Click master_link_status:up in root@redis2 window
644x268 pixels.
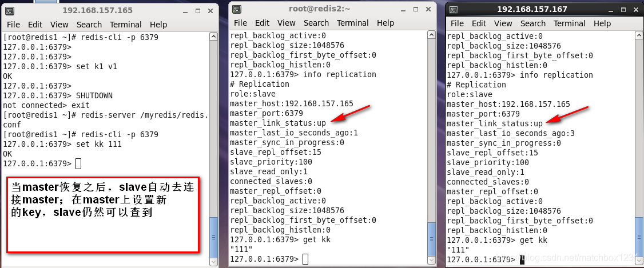[x=278, y=123]
